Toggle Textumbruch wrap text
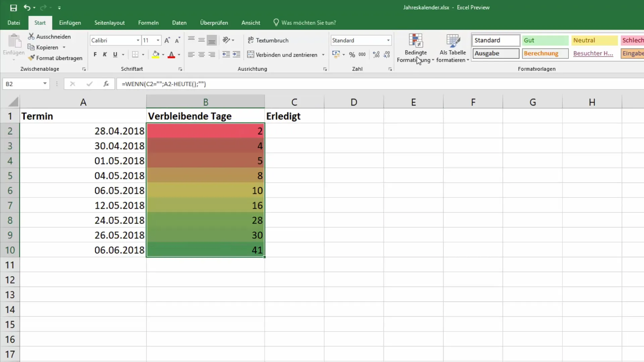 268,40
